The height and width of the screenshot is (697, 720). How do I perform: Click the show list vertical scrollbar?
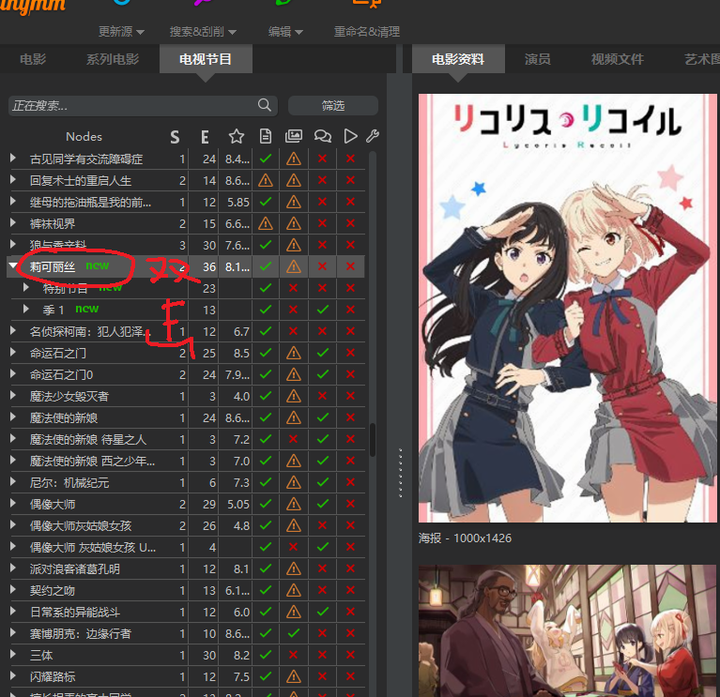pyautogui.click(x=372, y=440)
